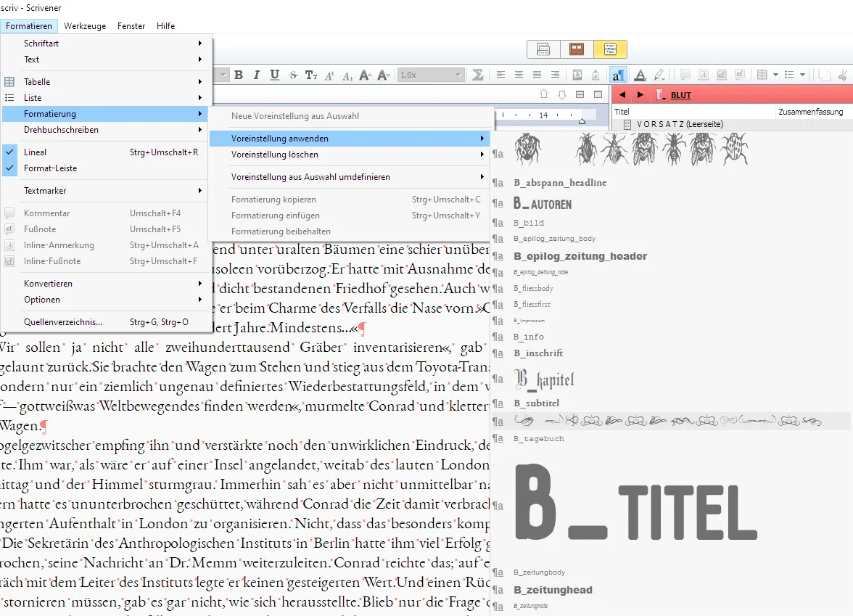
Task: Click the justify text alignment icon
Action: [x=537, y=75]
